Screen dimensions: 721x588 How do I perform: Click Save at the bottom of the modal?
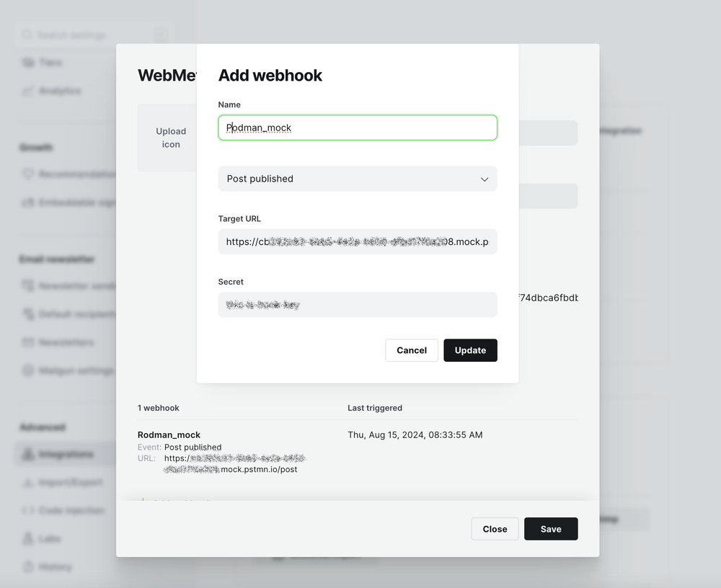click(x=550, y=528)
